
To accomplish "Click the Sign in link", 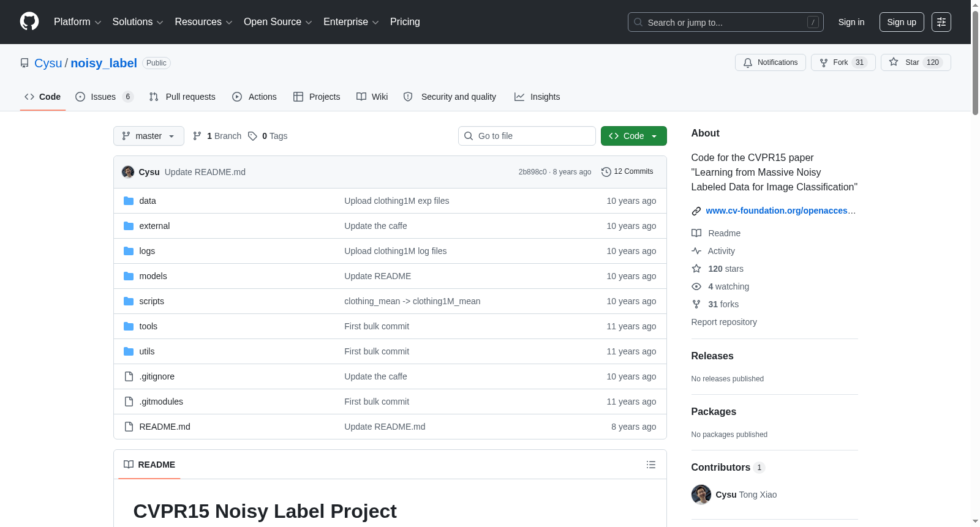I will tap(851, 22).
